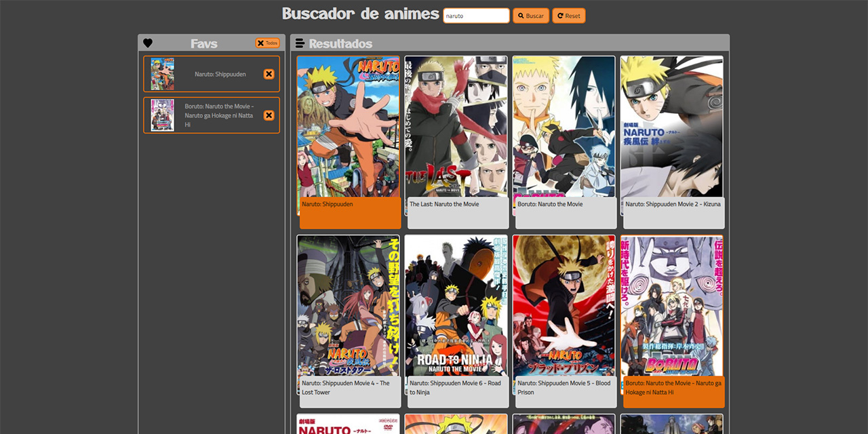Click 'Naruto: Shippuuden' text in Favs list
The width and height of the screenshot is (868, 434).
[x=220, y=74]
